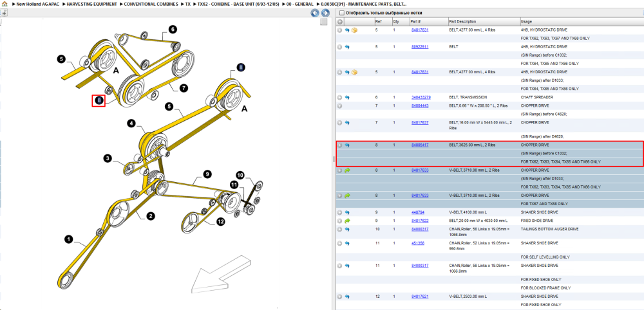Click green arrow in TX67 AND TX68 chopper row
Viewport: 644px width, 310px height.
pyautogui.click(x=347, y=196)
